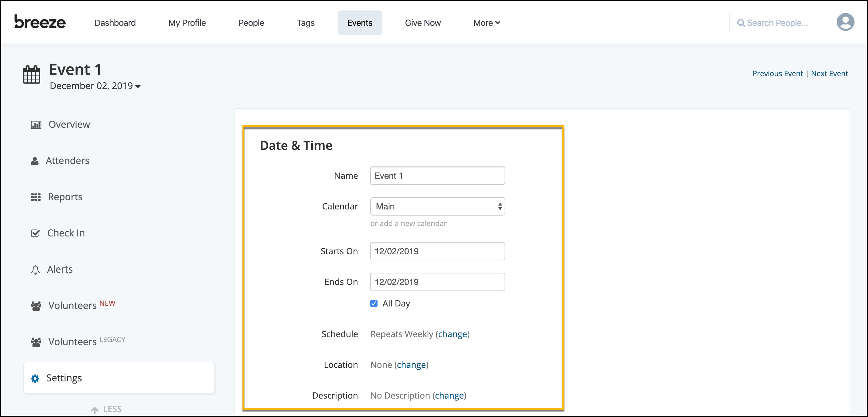Go to the Next Event link
The width and height of the screenshot is (868, 417).
point(829,73)
